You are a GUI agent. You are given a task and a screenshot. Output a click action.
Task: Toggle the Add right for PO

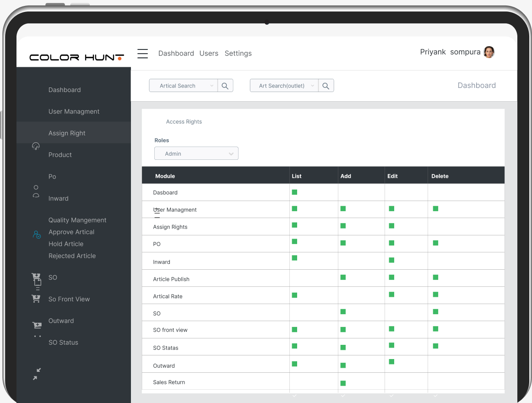pyautogui.click(x=343, y=243)
